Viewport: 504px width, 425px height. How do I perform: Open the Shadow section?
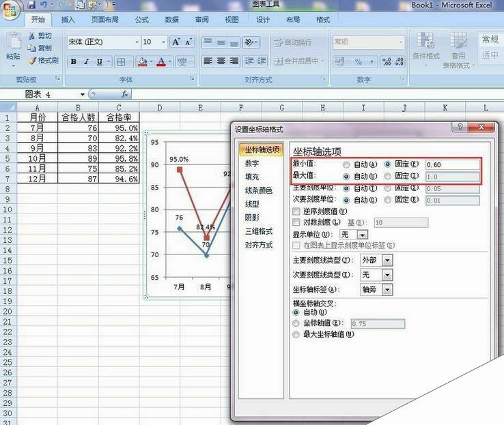252,218
